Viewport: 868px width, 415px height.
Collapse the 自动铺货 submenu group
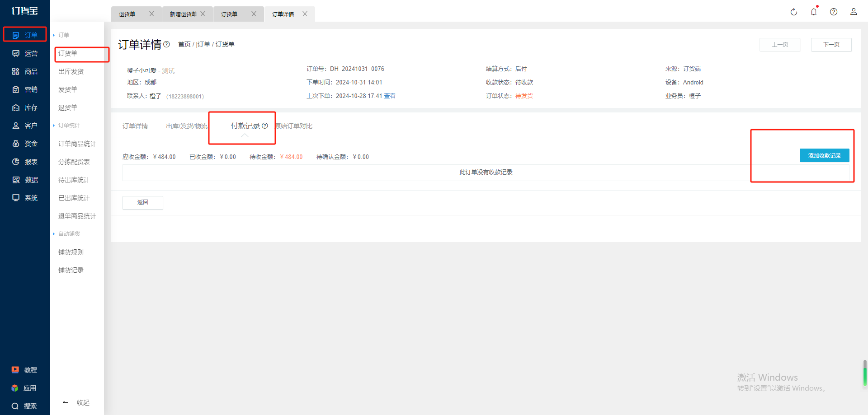[66, 234]
